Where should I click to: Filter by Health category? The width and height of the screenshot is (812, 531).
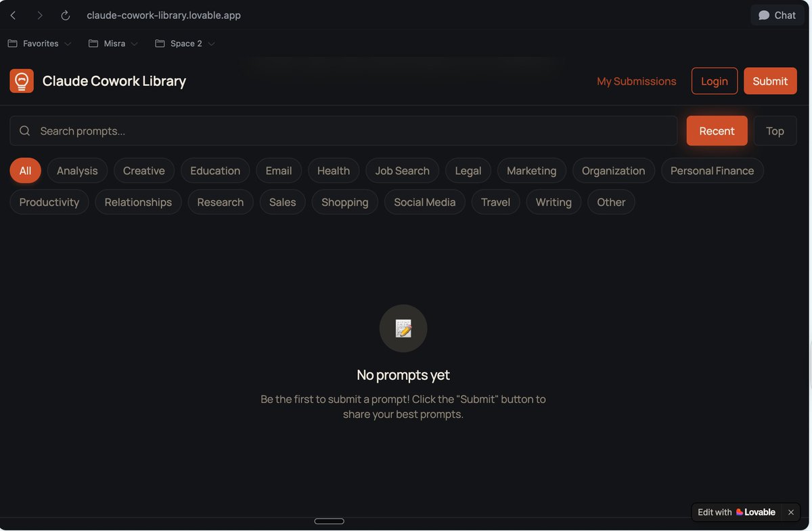coord(334,171)
